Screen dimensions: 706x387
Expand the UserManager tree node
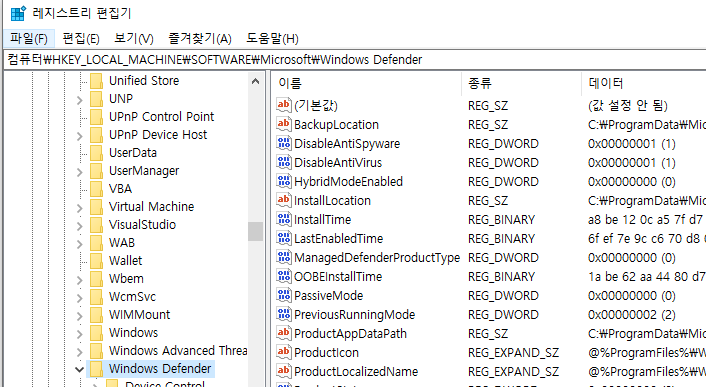point(80,172)
